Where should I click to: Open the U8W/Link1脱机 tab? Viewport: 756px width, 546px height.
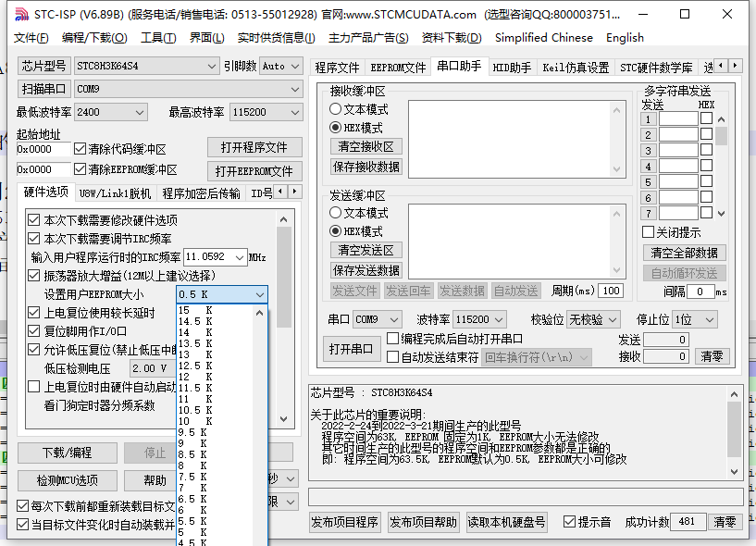coord(116,193)
